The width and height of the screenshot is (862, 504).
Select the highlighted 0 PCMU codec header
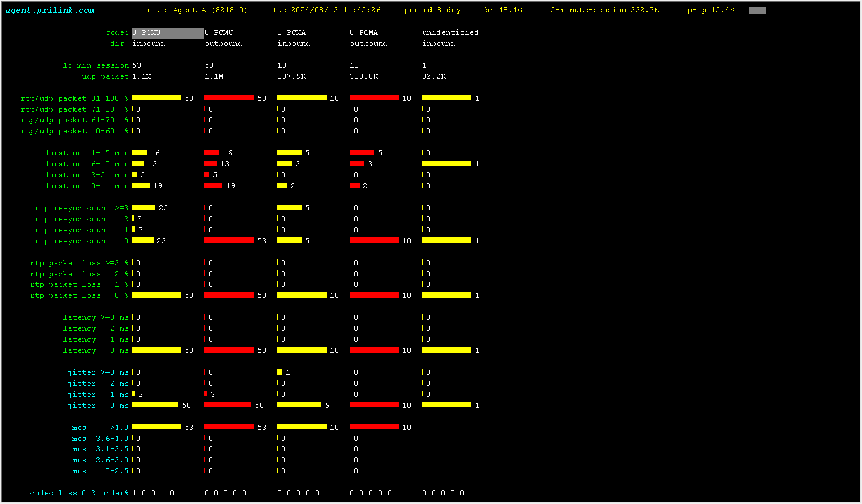(x=168, y=32)
